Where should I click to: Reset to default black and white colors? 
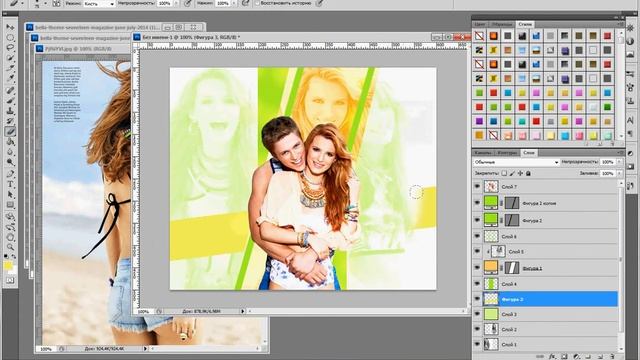pos(6,257)
